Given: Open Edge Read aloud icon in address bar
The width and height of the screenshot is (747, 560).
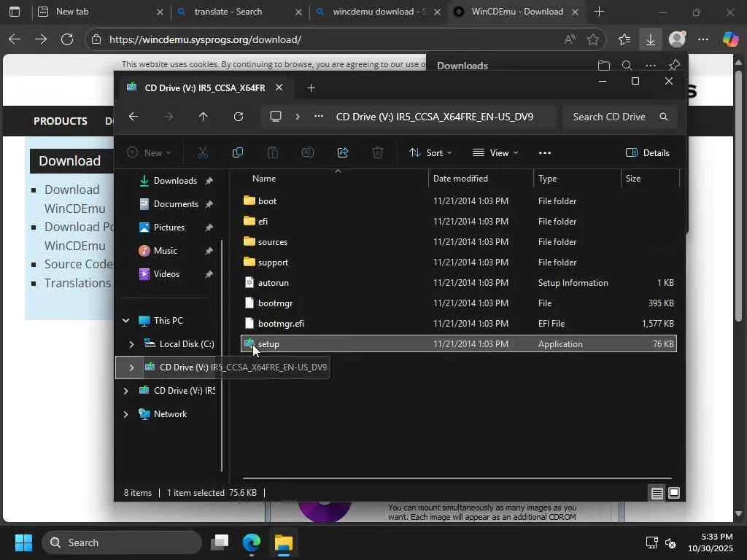Looking at the screenshot, I should click(x=570, y=39).
